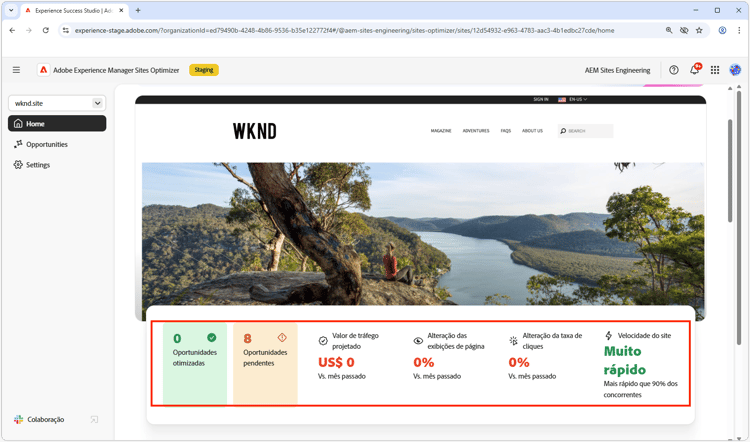The height and width of the screenshot is (442, 750).
Task: Bookmark this page with star icon
Action: coord(699,30)
